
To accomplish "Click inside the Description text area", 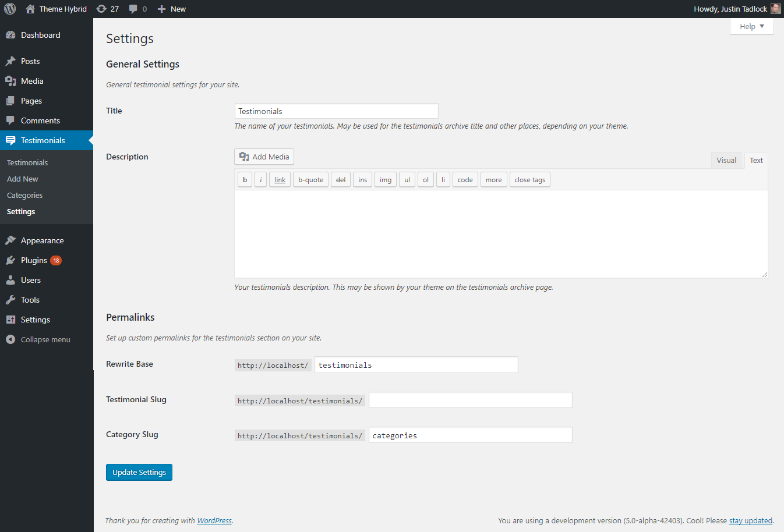I will click(501, 233).
